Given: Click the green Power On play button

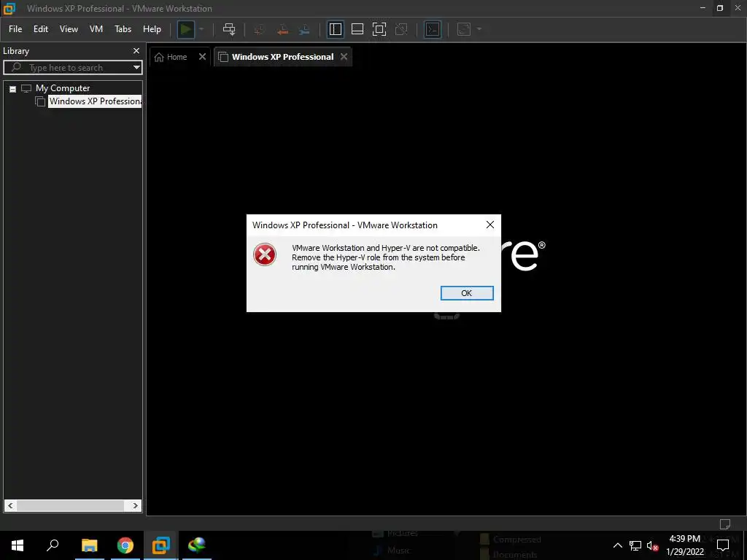Looking at the screenshot, I should 186,29.
